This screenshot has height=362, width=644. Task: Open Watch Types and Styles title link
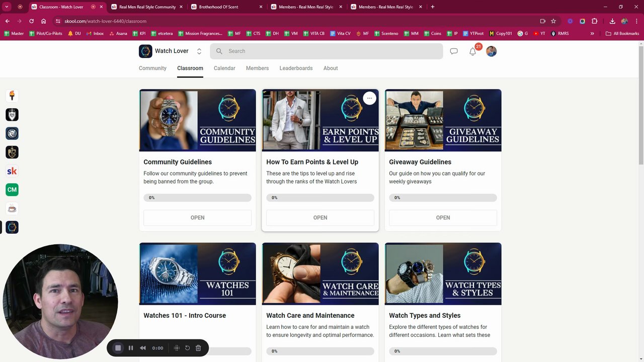(425, 316)
